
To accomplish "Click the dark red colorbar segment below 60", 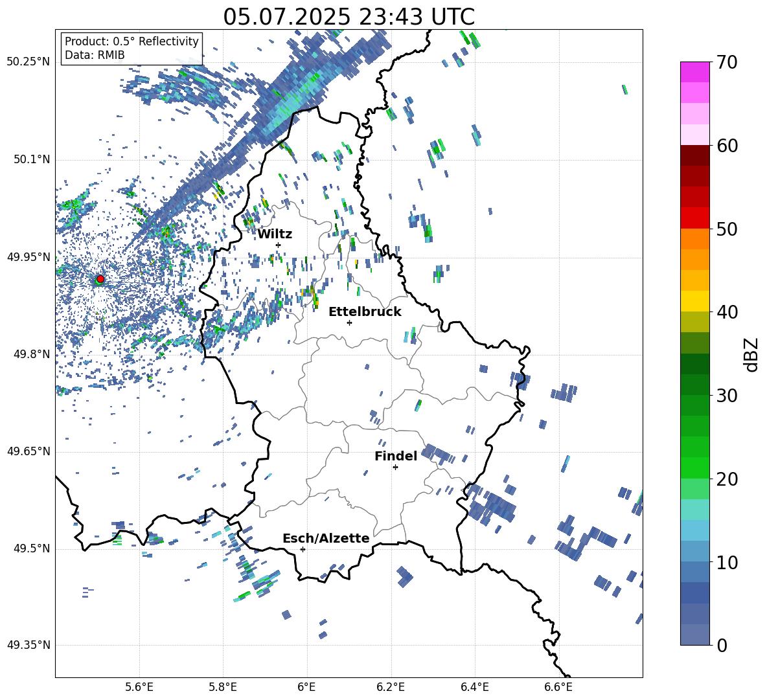I will 694,155.
